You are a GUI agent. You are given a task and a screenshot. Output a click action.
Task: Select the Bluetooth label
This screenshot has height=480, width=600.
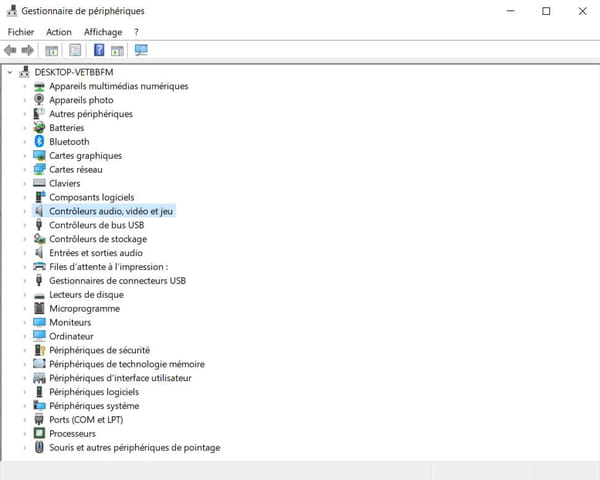click(69, 142)
